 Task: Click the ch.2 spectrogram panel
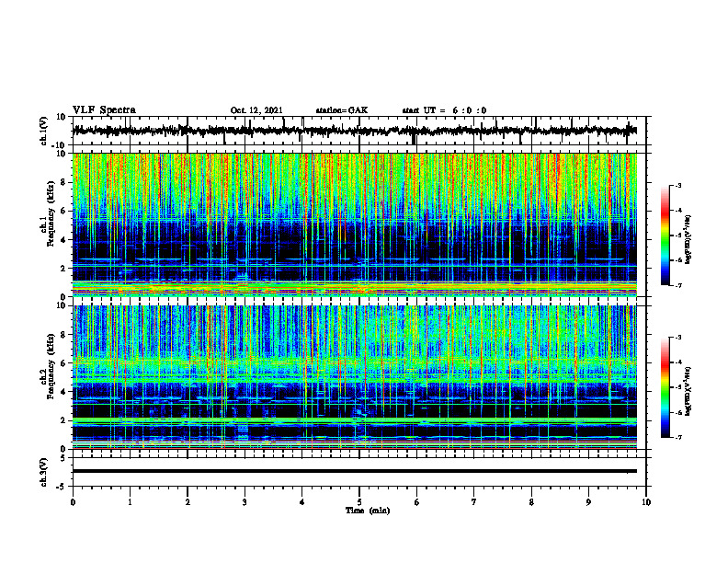coord(354,377)
